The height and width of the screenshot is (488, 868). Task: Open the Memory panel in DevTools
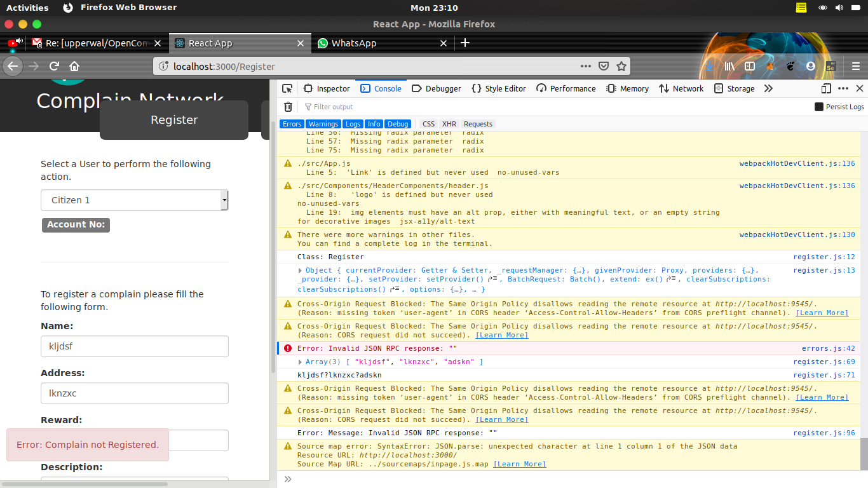(x=627, y=88)
